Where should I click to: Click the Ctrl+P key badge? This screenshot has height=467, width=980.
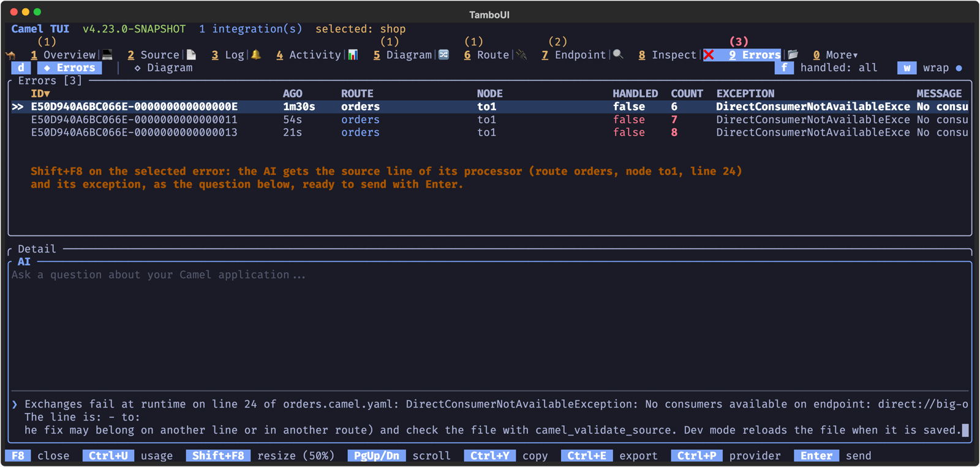697,456
